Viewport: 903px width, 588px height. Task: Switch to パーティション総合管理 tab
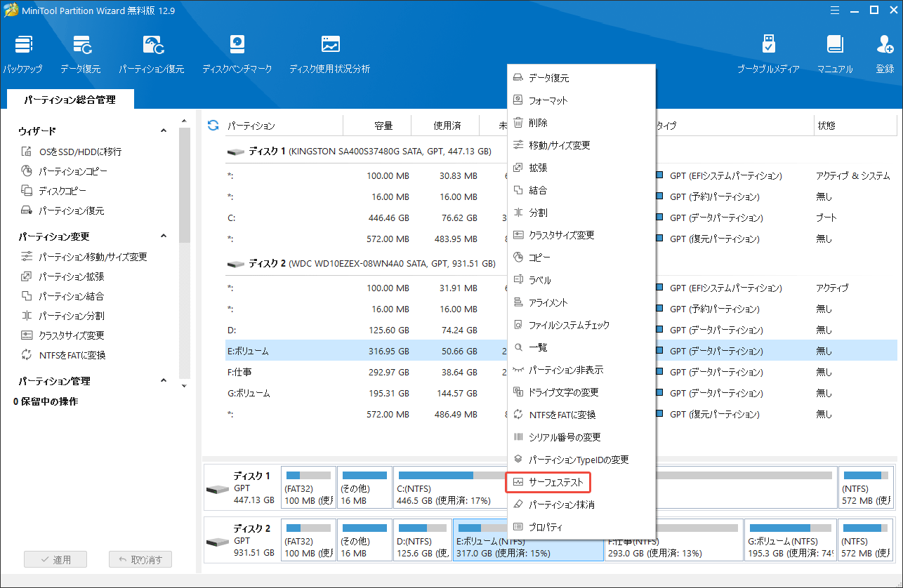(70, 100)
